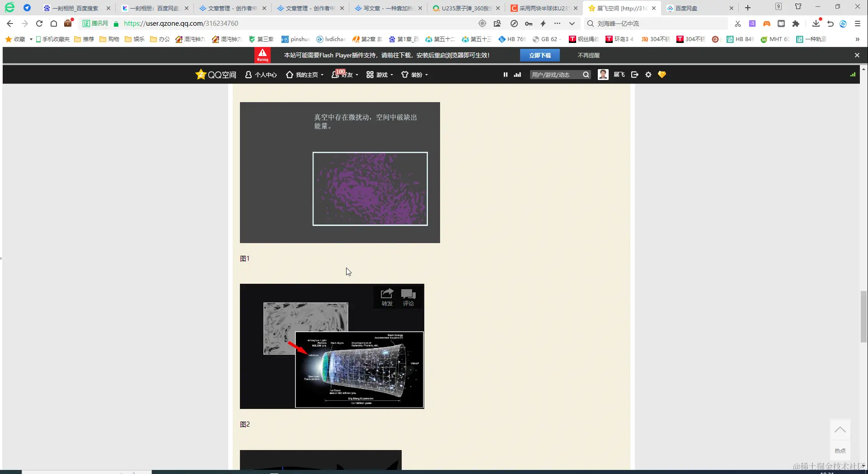Click the 评论 comment icon on image

click(x=408, y=297)
